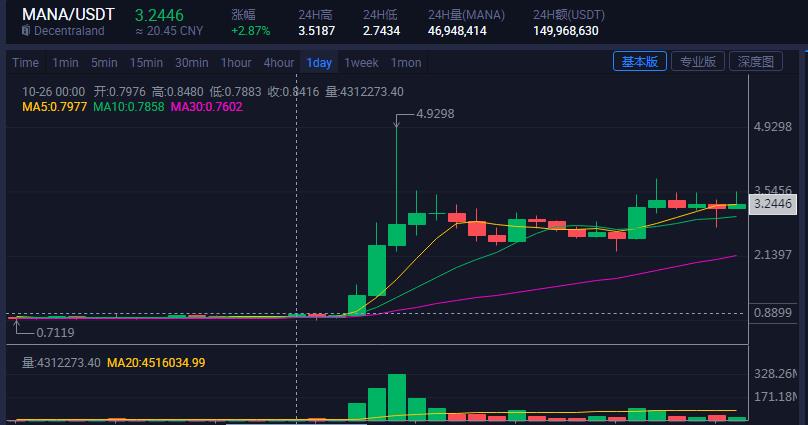This screenshot has width=808, height=425.
Task: Click the MANA/USDT pair title
Action: [x=68, y=14]
